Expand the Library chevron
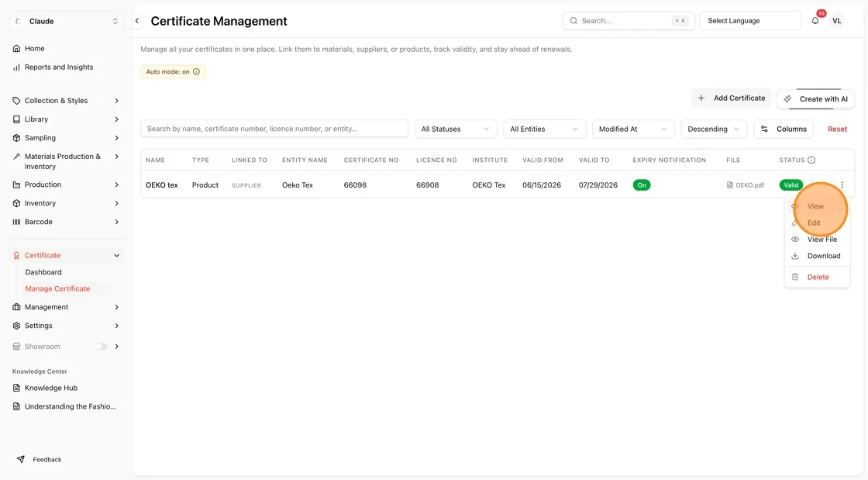 117,119
